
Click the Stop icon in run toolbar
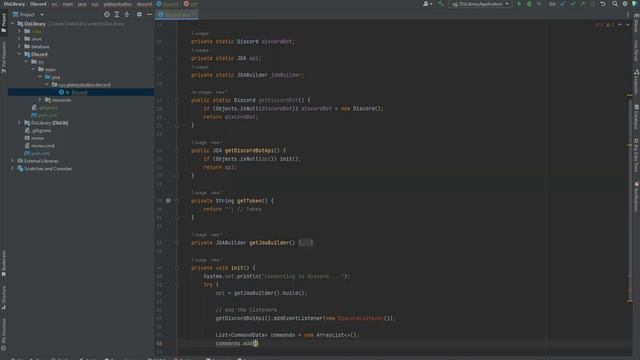(539, 4)
